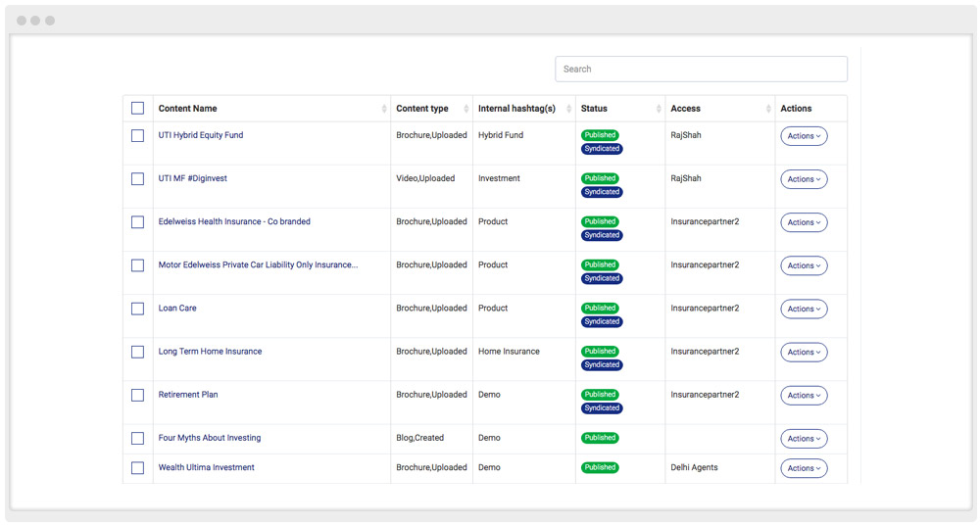Check the UTI Hybrid Equity Fund row
This screenshot has height=525, width=980.
tap(137, 135)
